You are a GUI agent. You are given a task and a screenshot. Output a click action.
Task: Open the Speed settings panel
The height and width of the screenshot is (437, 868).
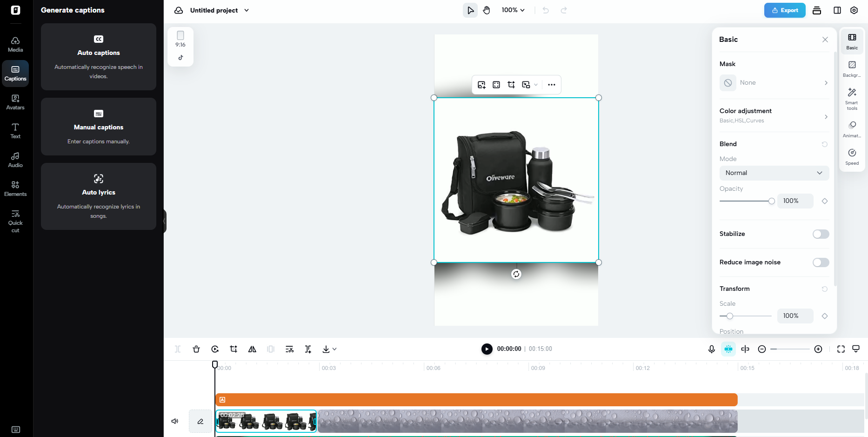coord(852,156)
